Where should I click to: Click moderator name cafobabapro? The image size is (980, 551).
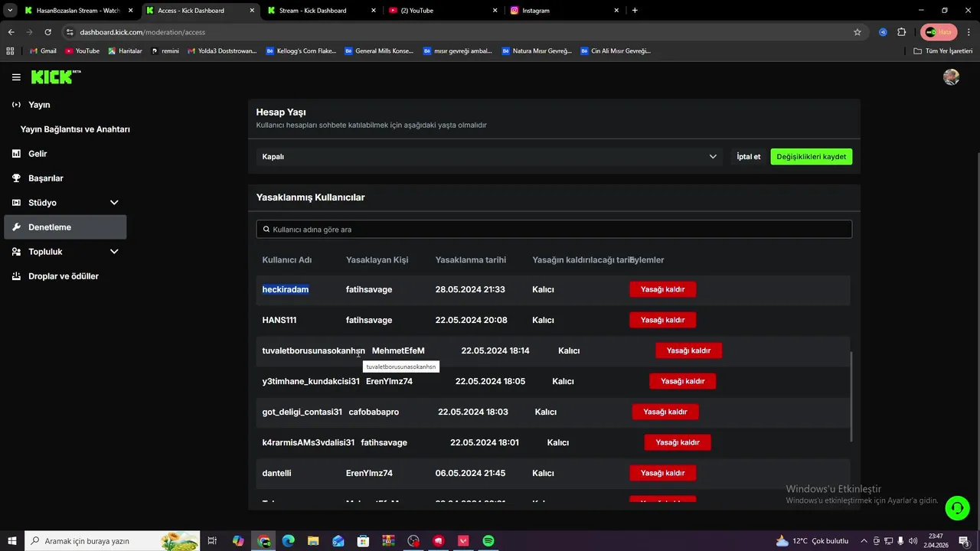[x=374, y=412]
